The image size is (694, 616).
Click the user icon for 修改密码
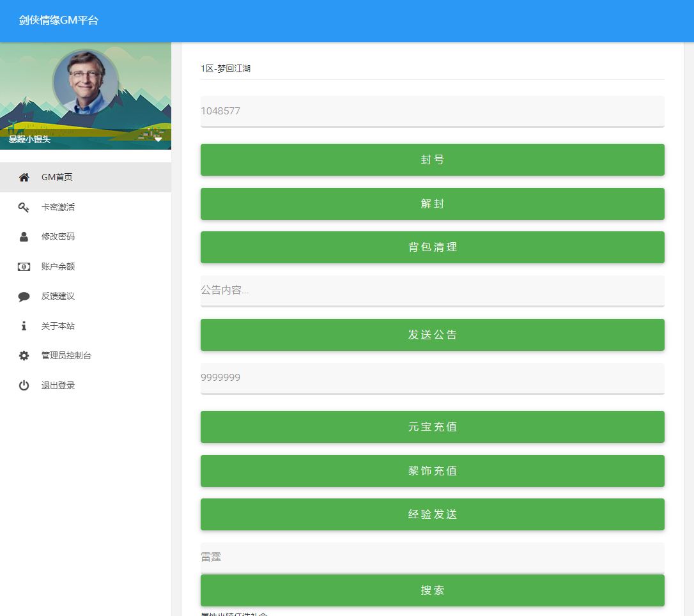point(24,237)
